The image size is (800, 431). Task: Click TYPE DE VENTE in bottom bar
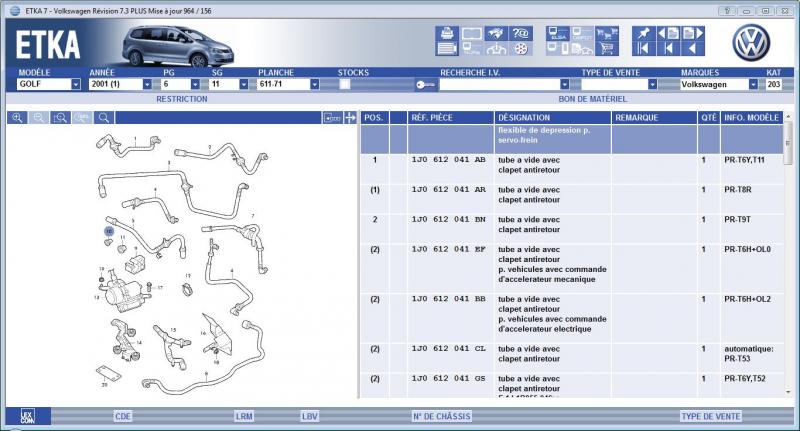click(711, 416)
